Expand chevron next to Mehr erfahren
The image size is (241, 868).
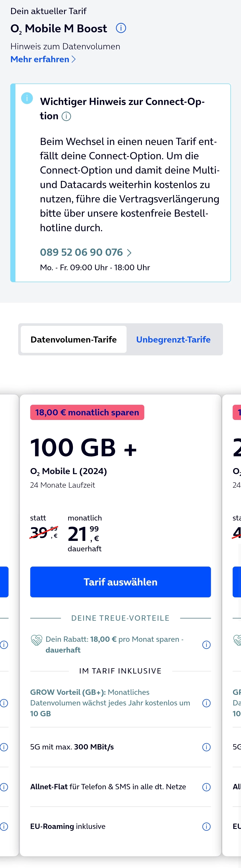[74, 59]
